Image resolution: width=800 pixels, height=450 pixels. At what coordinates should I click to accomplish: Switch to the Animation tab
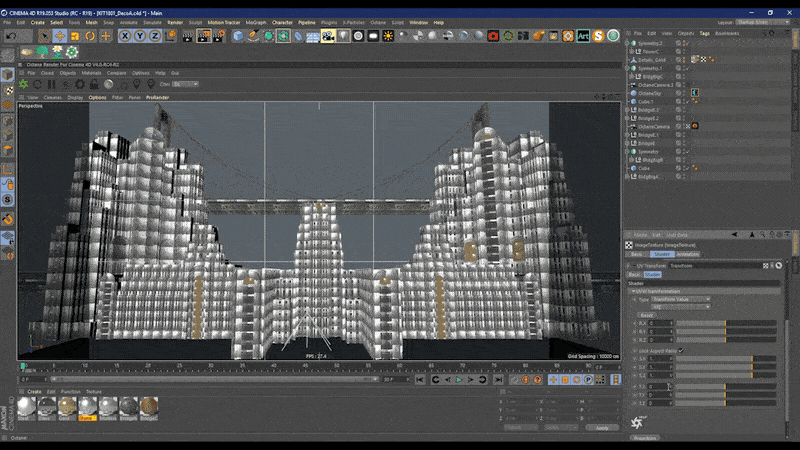click(x=687, y=254)
